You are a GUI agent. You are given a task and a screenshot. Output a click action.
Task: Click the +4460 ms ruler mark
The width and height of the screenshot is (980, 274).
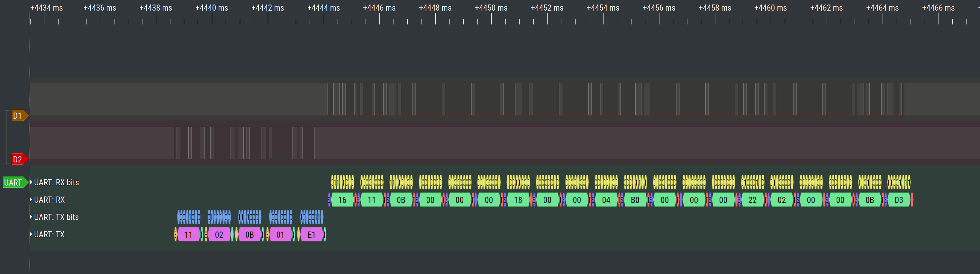pyautogui.click(x=770, y=8)
